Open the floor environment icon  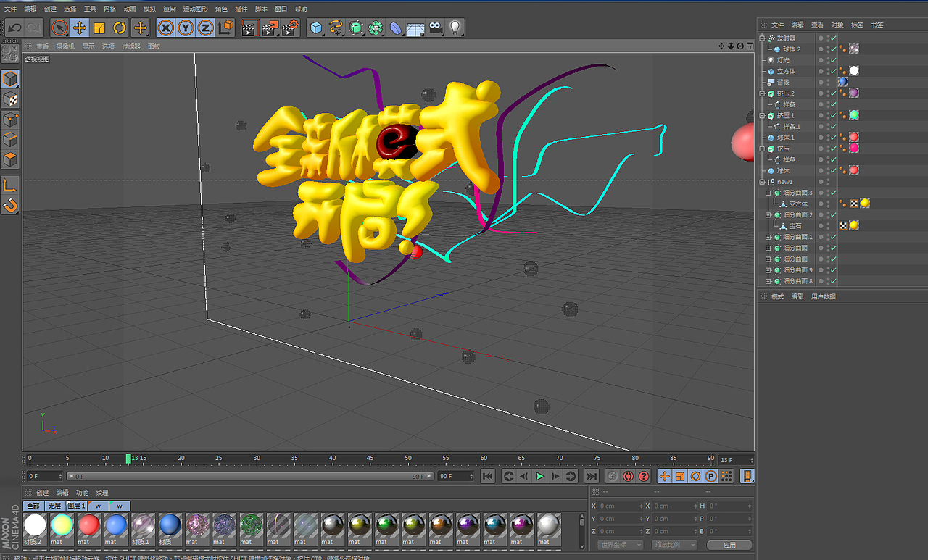415,28
